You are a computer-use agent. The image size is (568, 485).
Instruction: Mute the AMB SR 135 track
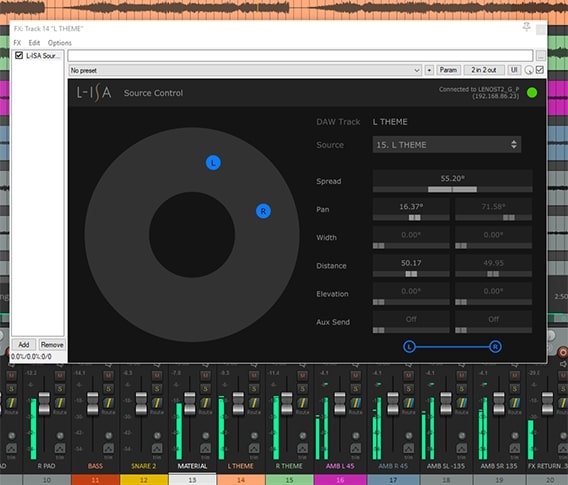[514, 375]
